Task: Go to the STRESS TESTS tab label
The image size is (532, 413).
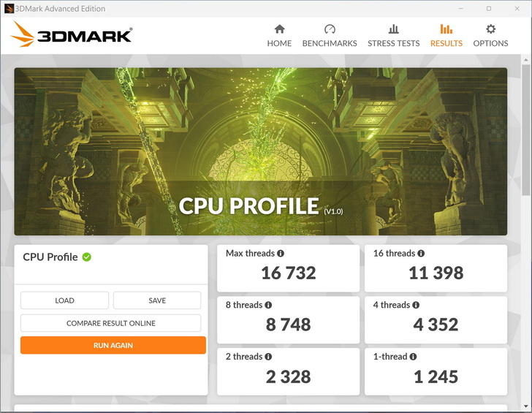Action: click(394, 43)
